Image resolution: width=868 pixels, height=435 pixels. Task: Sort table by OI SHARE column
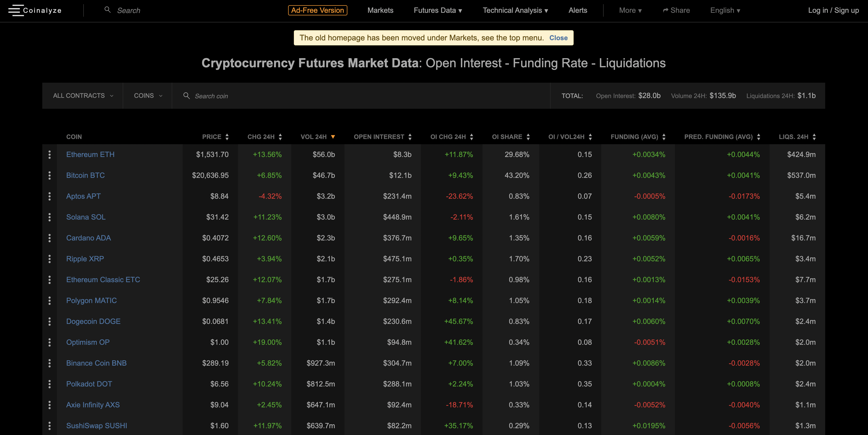click(x=511, y=137)
